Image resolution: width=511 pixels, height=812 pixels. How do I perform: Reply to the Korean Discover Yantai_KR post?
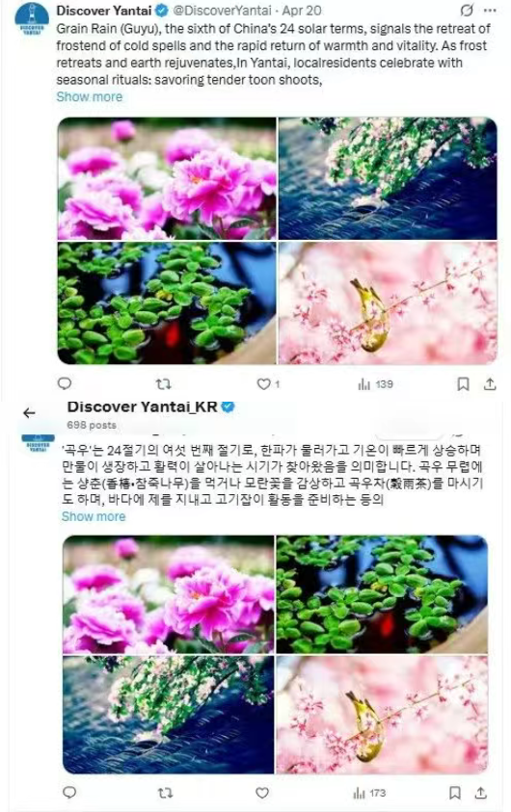[69, 793]
